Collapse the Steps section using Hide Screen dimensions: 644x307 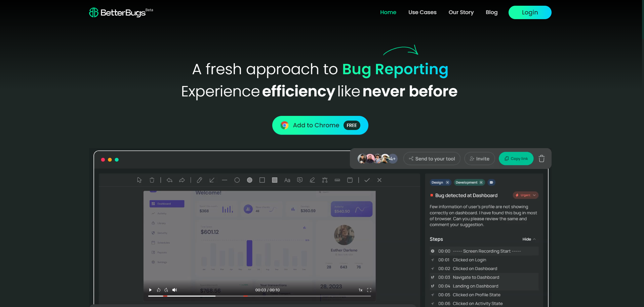528,239
